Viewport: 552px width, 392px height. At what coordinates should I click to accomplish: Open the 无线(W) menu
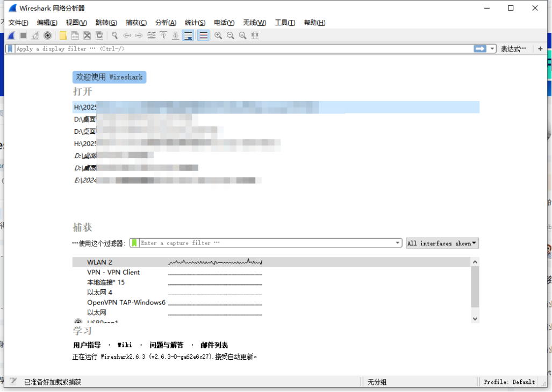(255, 23)
